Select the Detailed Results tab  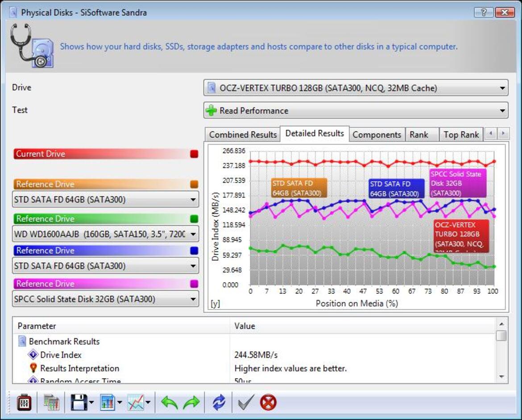[315, 133]
